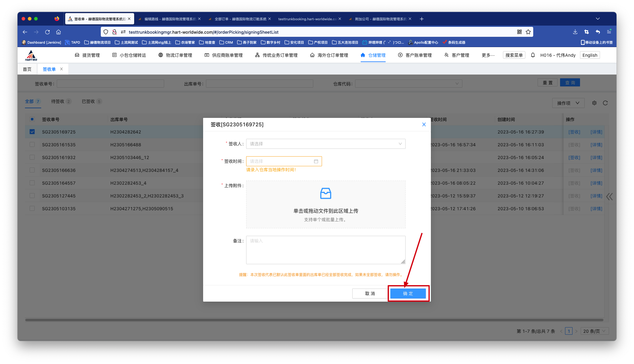The image size is (634, 364).
Task: Click the 取消 button
Action: 370,294
